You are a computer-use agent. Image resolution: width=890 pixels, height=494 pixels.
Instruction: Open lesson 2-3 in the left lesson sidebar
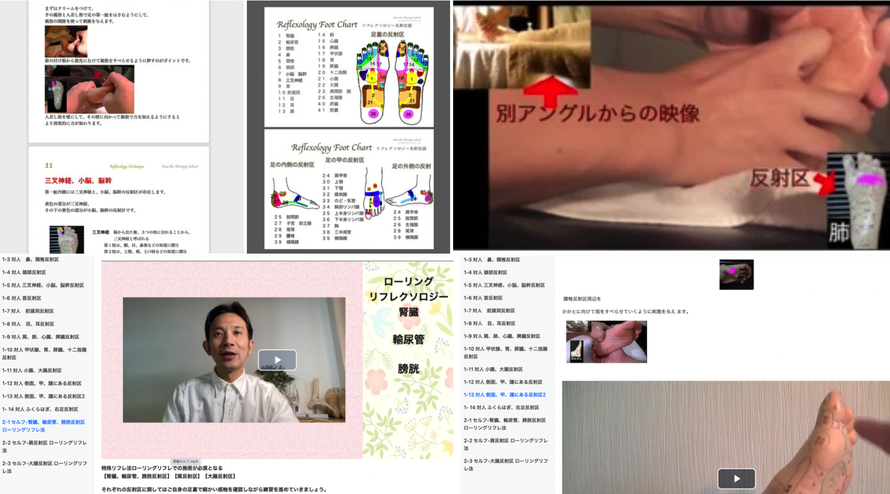pos(44,467)
